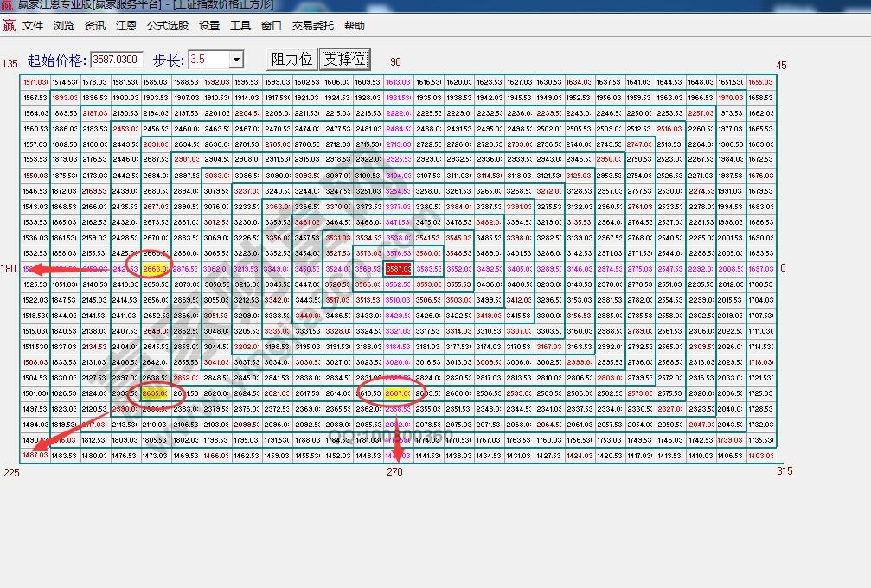This screenshot has height=588, width=871.
Task: Click the bottom-left grid cell 1487.03
Action: pos(35,455)
